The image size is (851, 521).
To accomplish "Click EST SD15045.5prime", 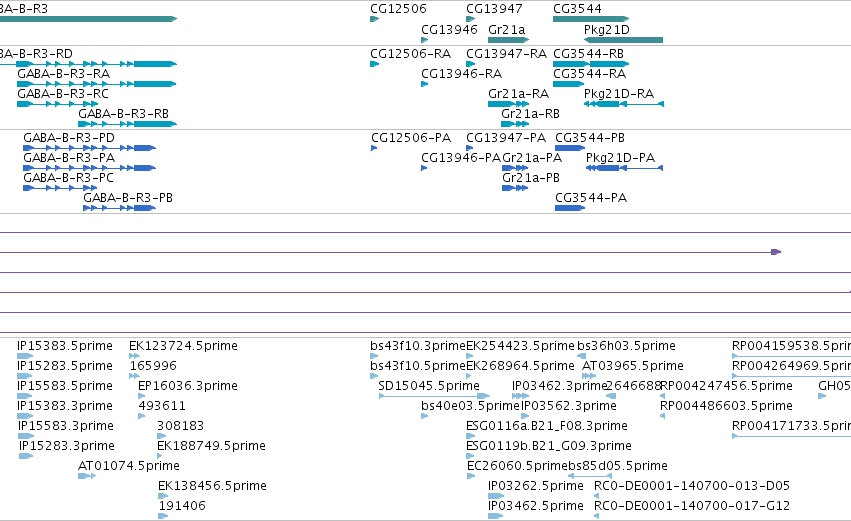I will coord(429,386).
